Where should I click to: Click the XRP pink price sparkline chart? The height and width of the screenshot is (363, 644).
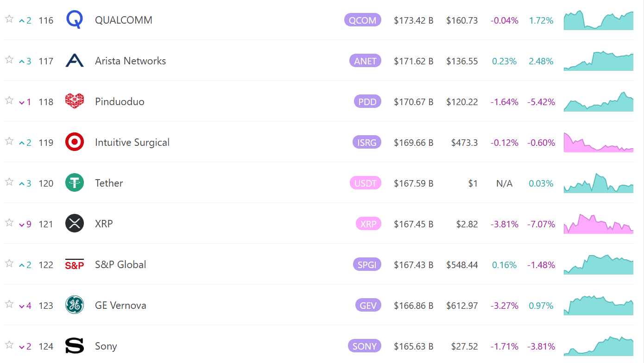tap(599, 224)
